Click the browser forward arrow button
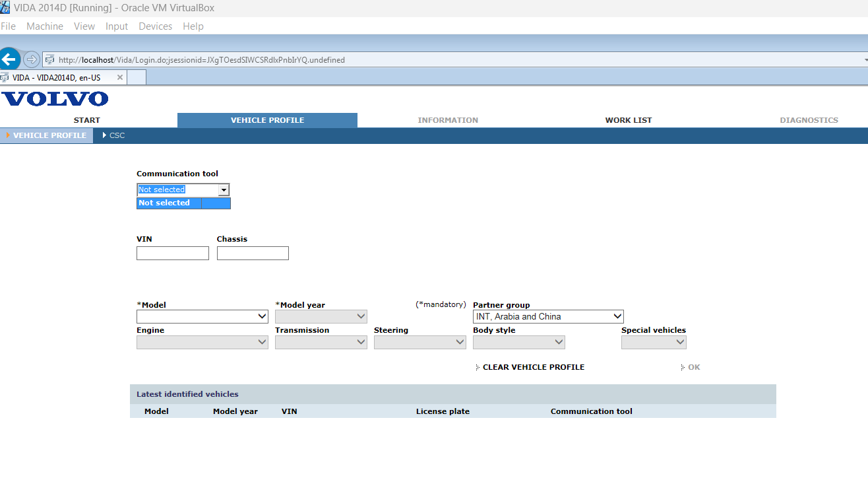The width and height of the screenshot is (868, 480). [x=31, y=59]
